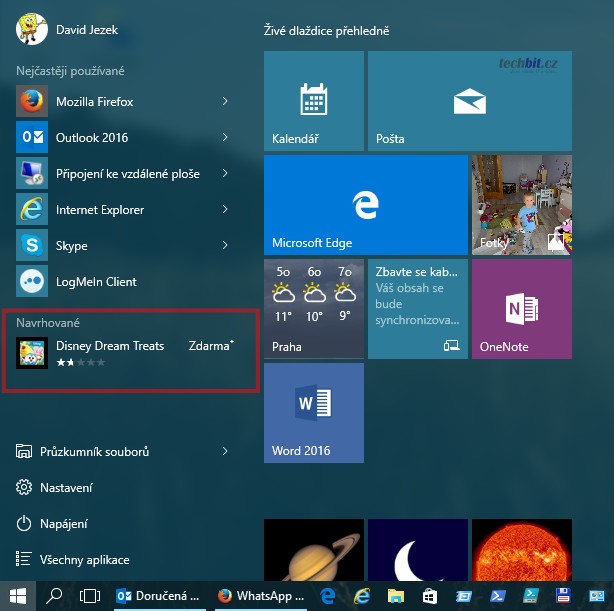This screenshot has height=611, width=614.
Task: Expand Mozilla Firefox jump list arrow
Action: click(x=225, y=101)
